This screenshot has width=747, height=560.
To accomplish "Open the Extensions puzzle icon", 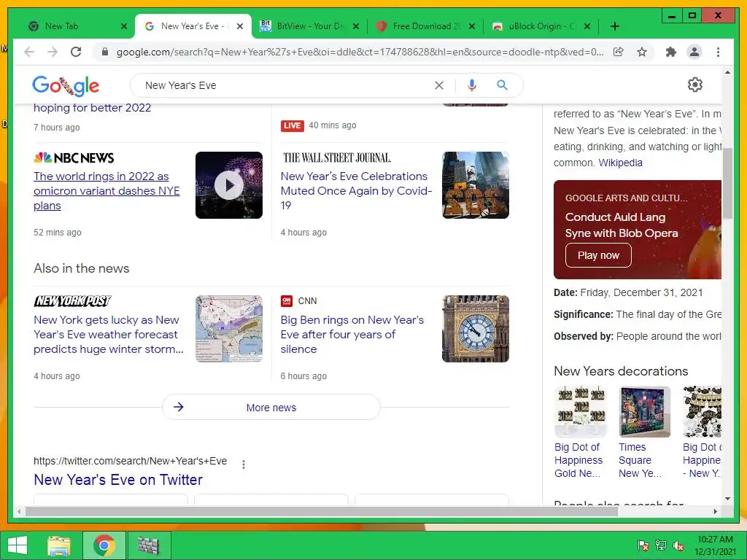I will tap(671, 52).
